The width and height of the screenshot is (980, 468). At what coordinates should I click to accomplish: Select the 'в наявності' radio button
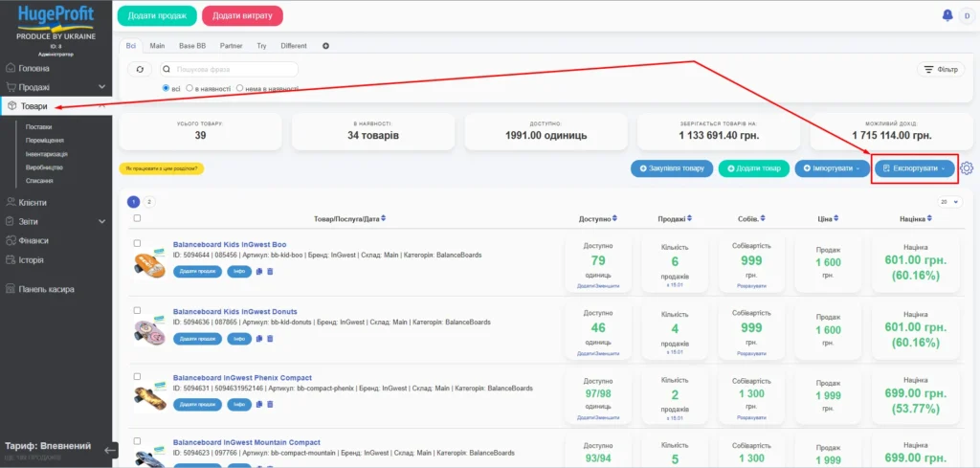click(x=189, y=88)
